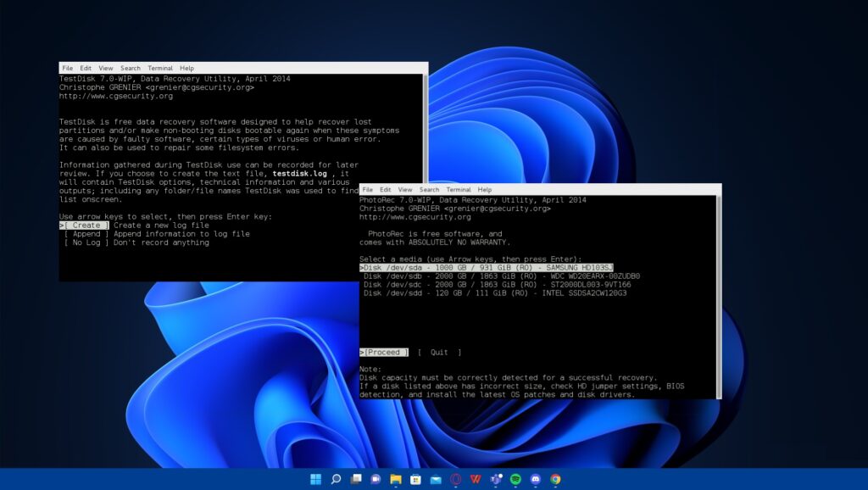Select disk /dev/sda SAMSUNG HD103SJ
This screenshot has width=868, height=490.
point(487,267)
